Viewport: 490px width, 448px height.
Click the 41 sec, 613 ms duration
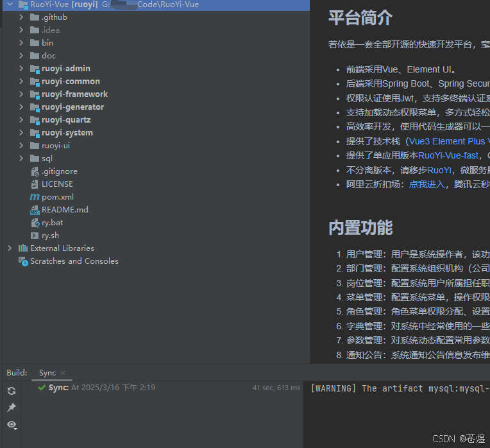(x=276, y=388)
